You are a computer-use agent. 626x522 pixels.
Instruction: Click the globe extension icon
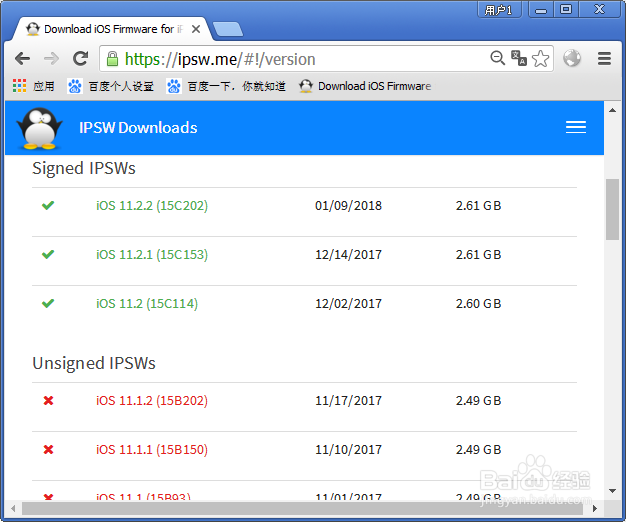point(572,58)
